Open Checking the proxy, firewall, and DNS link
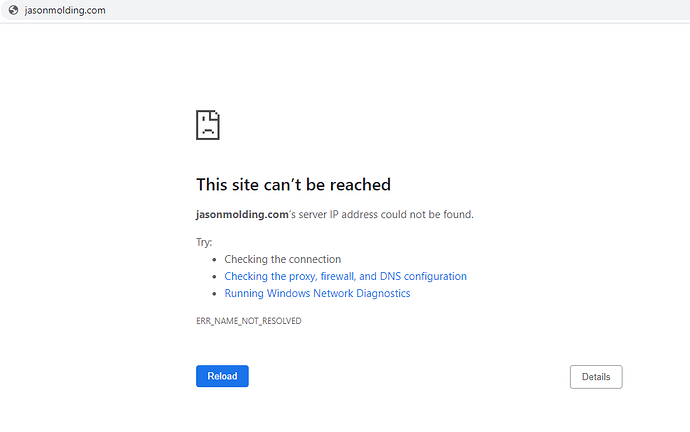This screenshot has height=432, width=690. pyautogui.click(x=345, y=276)
